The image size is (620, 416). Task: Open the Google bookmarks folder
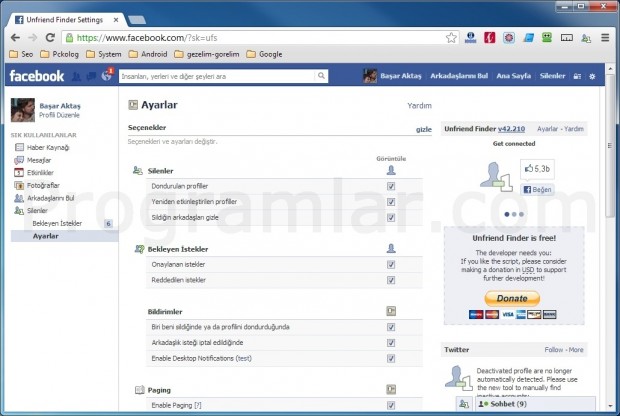coord(264,54)
